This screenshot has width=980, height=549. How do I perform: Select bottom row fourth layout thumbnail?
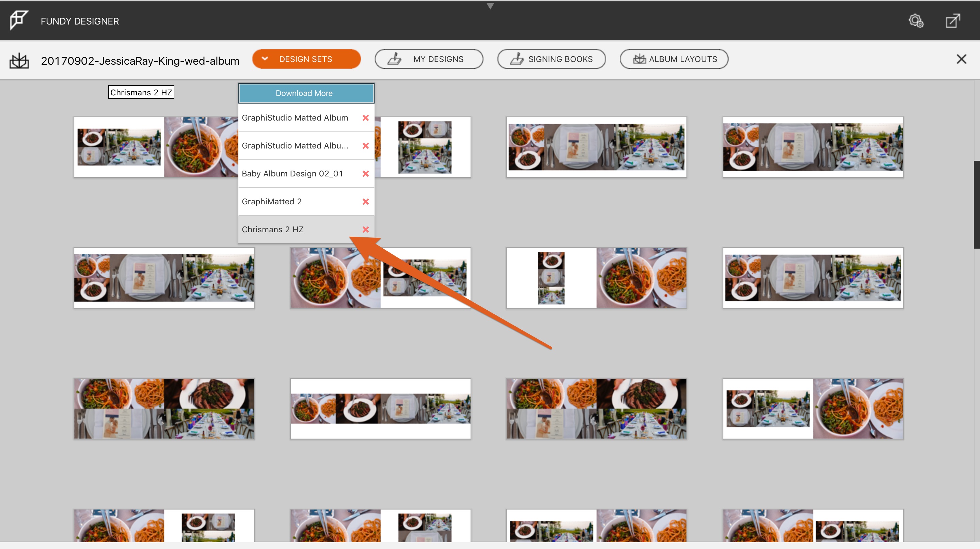[812, 526]
